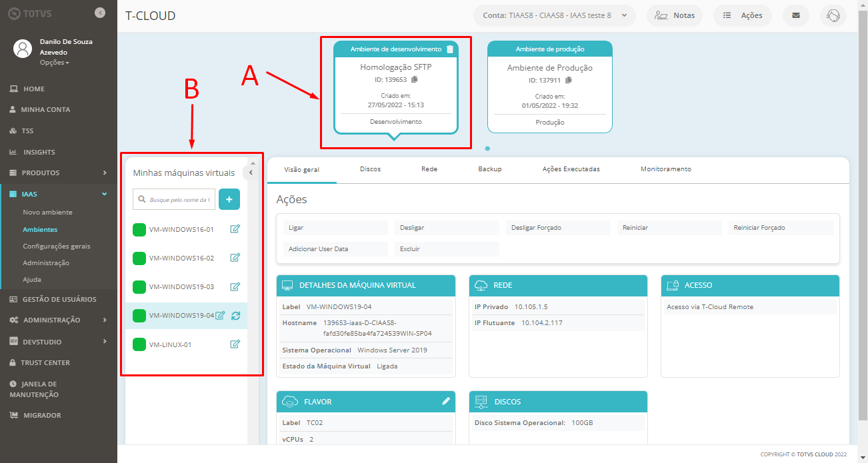Click the envelope messages icon
The height and width of the screenshot is (463, 868).
(796, 15)
